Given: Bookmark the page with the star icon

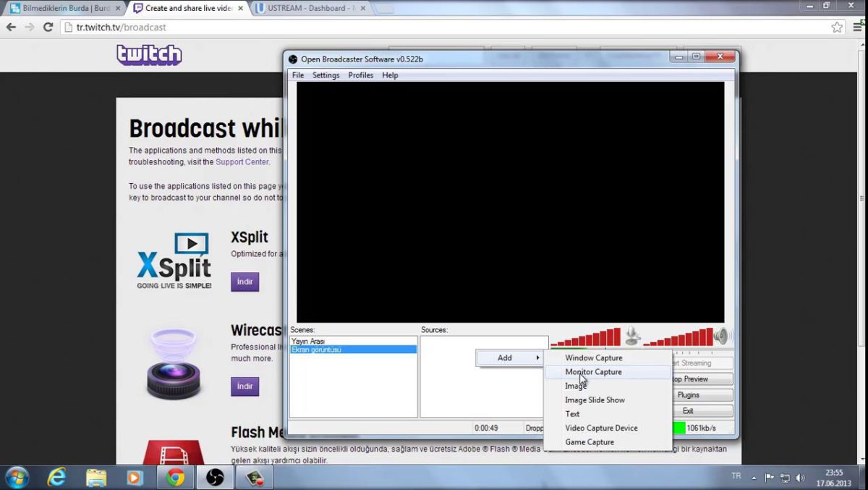Looking at the screenshot, I should pos(837,28).
